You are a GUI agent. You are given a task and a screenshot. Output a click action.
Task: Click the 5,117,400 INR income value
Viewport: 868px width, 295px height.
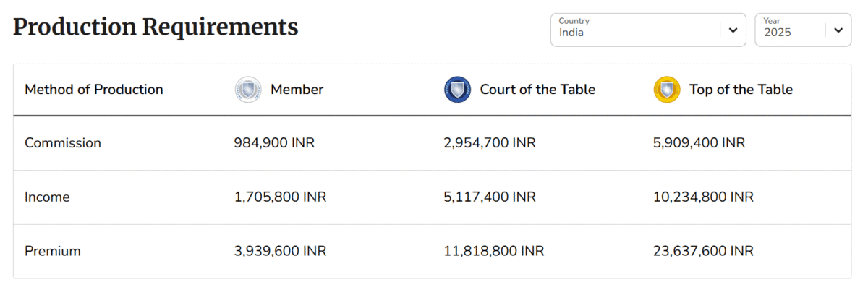(489, 197)
